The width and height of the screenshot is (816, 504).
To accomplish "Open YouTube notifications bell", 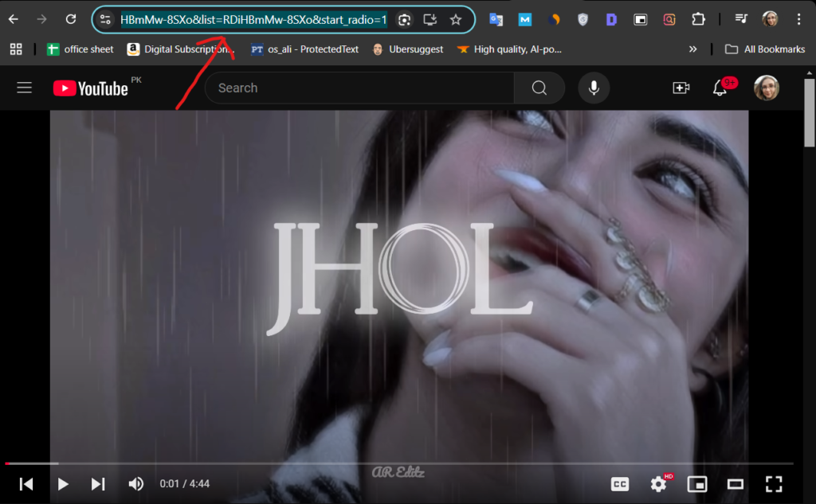I will pyautogui.click(x=720, y=88).
